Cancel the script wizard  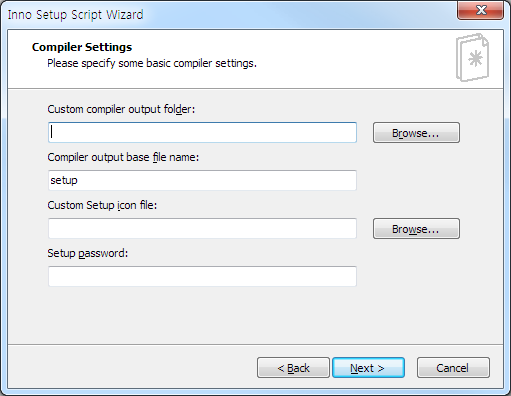[453, 368]
